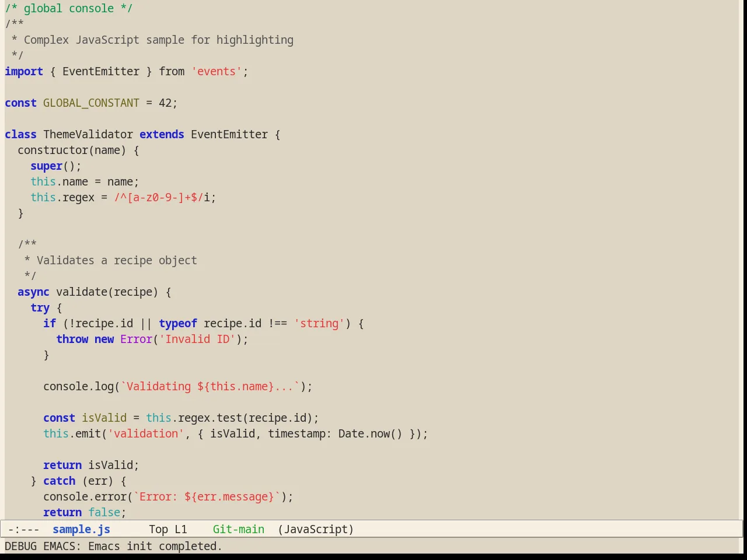Image resolution: width=747 pixels, height=560 pixels.
Task: Click the '/* global console */' comment
Action: (69, 8)
